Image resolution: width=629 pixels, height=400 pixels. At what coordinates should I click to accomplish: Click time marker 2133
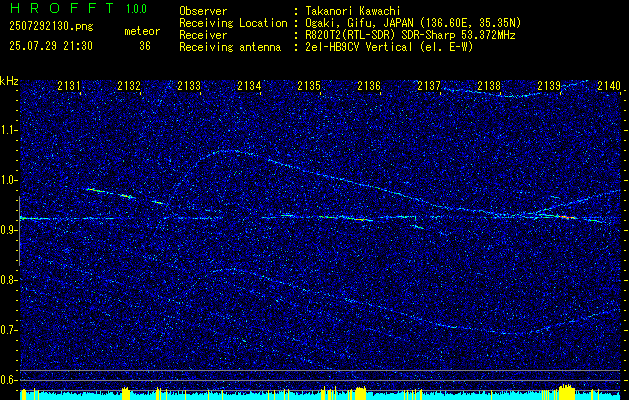click(189, 85)
